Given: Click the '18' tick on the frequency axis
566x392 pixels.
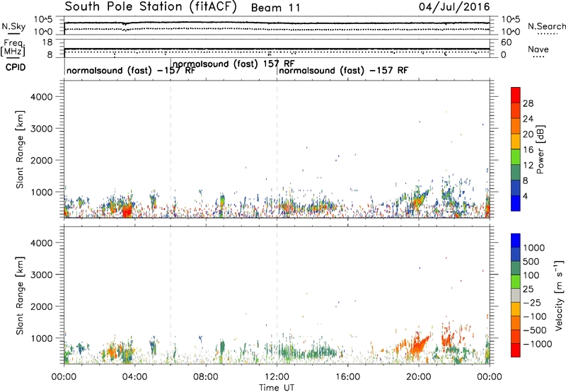Looking at the screenshot, I should click(47, 42).
